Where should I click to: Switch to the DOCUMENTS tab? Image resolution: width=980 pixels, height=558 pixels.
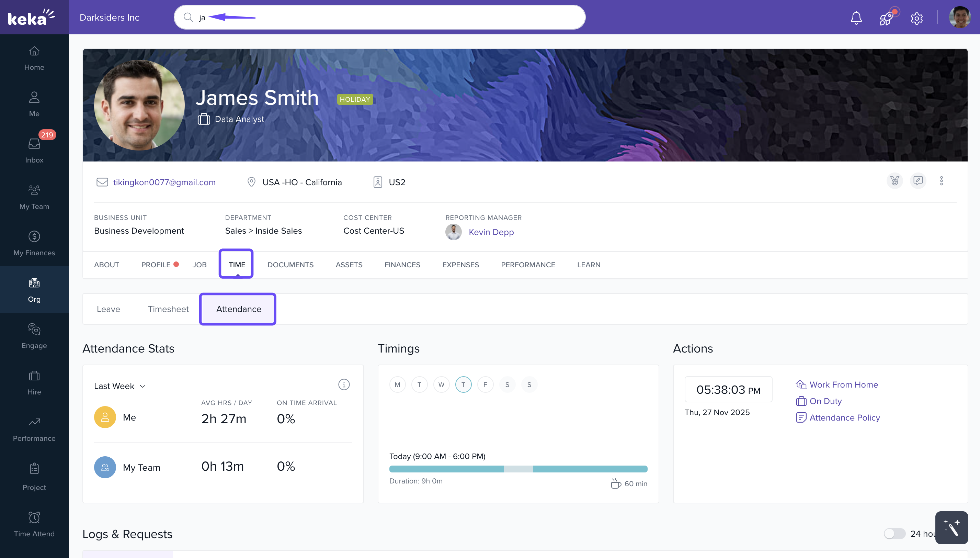[290, 265]
